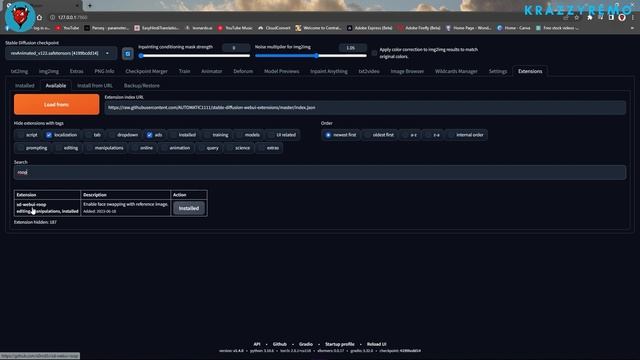Toggle the prompting tag checkbox
This screenshot has width=640, height=360.
click(20, 148)
